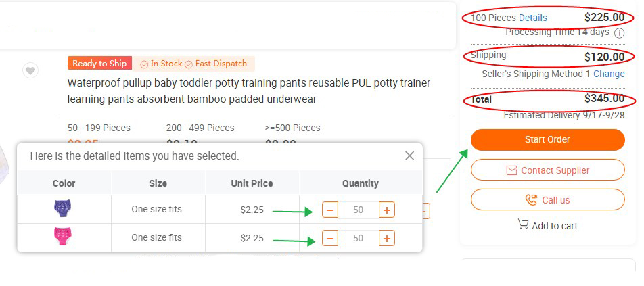Click the heart favorite icon
The image size is (644, 286).
point(30,71)
